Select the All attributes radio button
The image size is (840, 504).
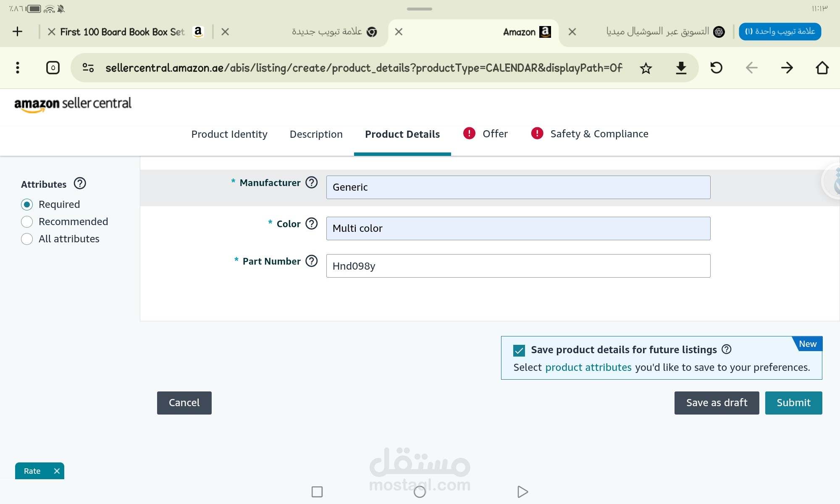(27, 239)
